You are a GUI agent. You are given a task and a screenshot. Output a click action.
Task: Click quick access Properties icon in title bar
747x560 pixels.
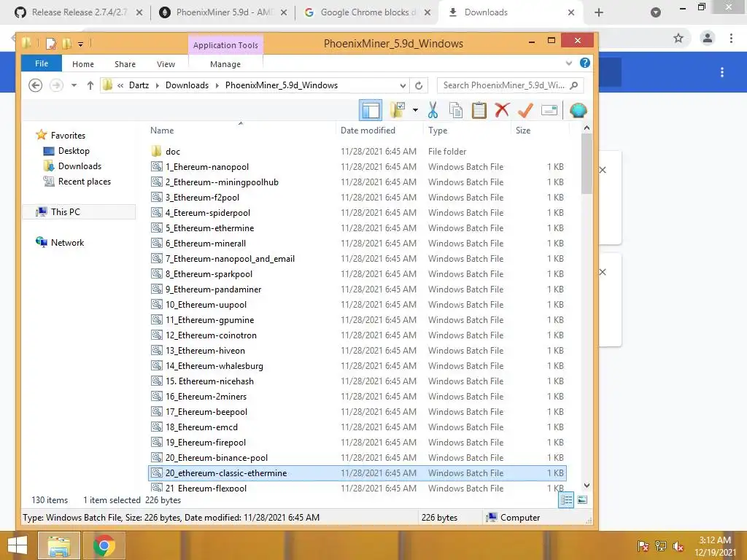[x=50, y=44]
